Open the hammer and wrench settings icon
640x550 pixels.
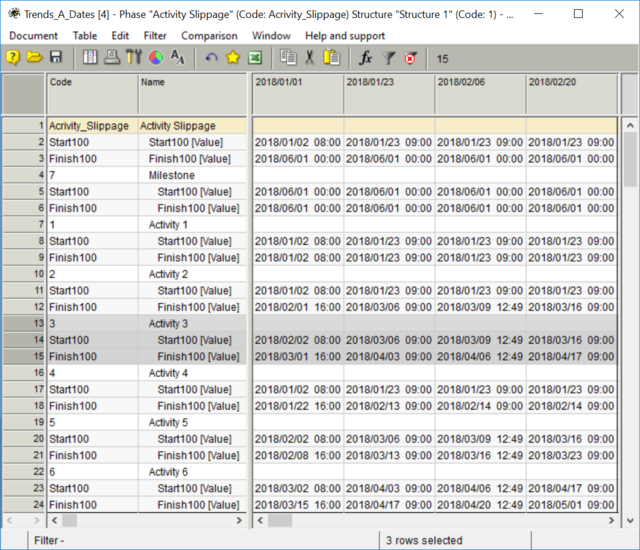133,58
